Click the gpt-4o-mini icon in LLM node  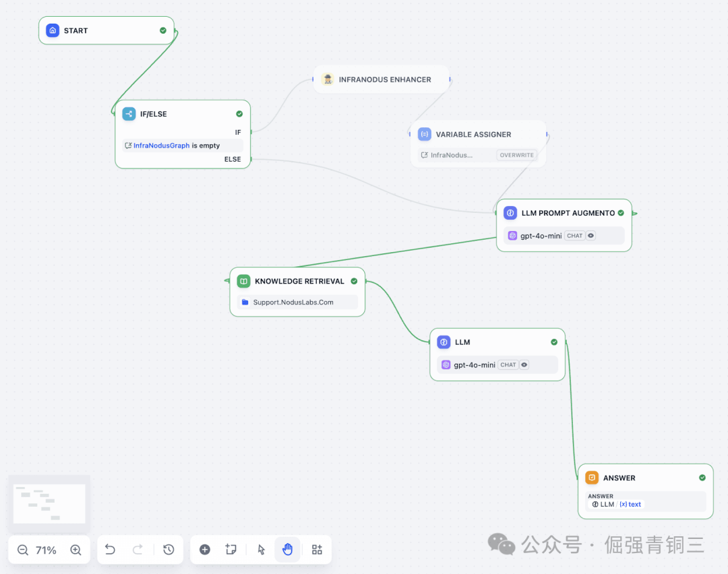[446, 364]
